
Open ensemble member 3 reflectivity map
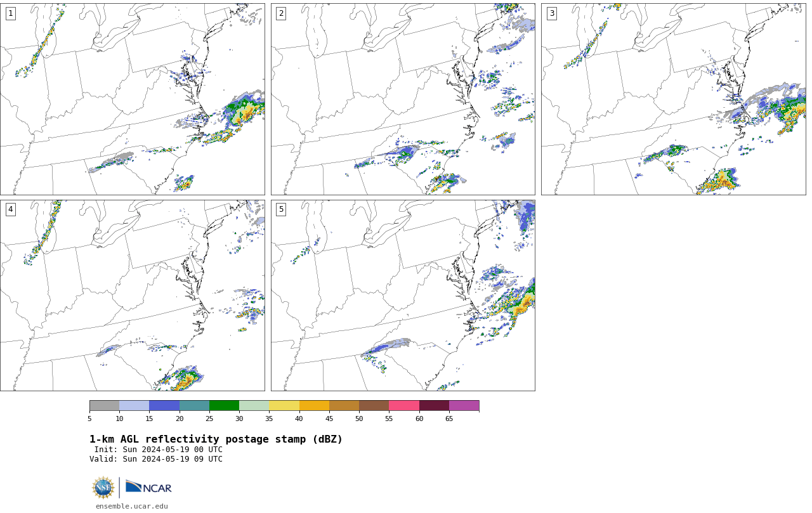[674, 99]
